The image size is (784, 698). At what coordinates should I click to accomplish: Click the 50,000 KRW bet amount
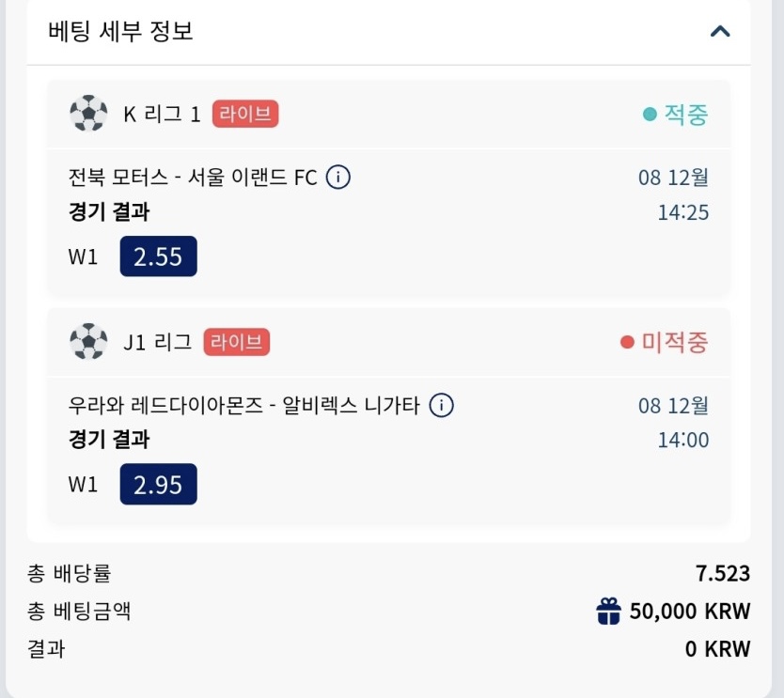[690, 612]
